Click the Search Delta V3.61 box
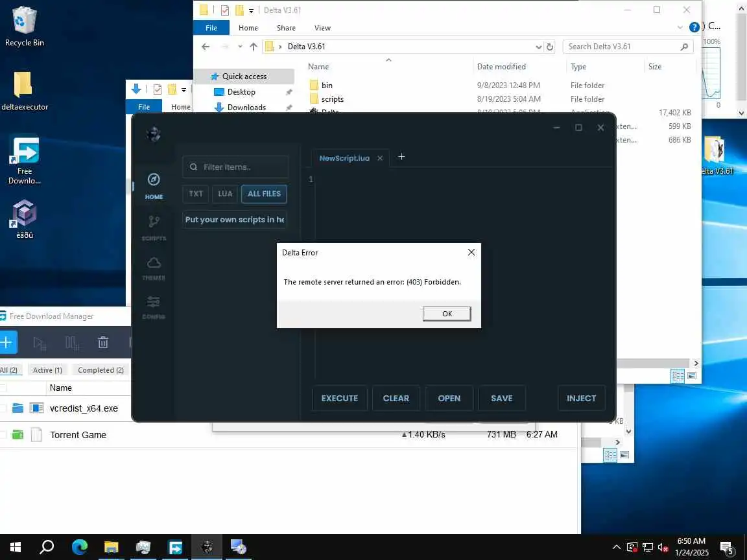This screenshot has height=560, width=747. click(x=628, y=47)
